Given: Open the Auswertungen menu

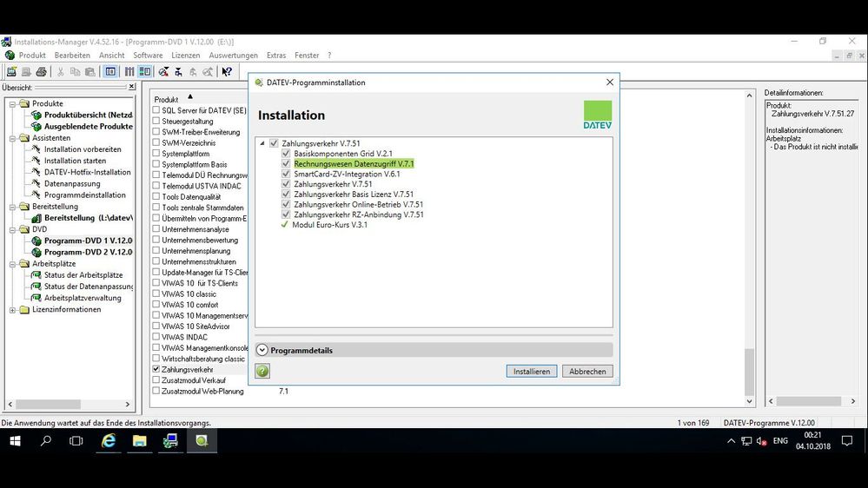Looking at the screenshot, I should tap(233, 56).
